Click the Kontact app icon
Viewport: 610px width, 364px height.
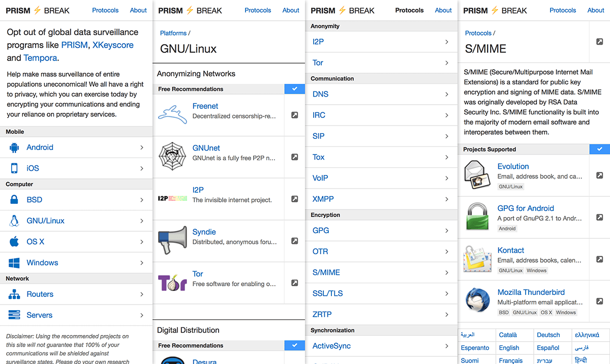[477, 259]
